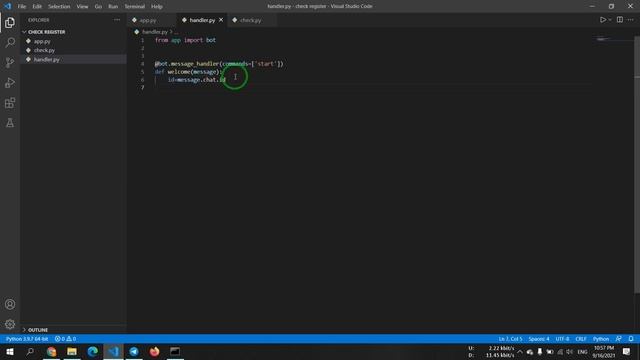Open Windows taskbar search
The width and height of the screenshot is (640, 360).
pyautogui.click(x=30, y=351)
